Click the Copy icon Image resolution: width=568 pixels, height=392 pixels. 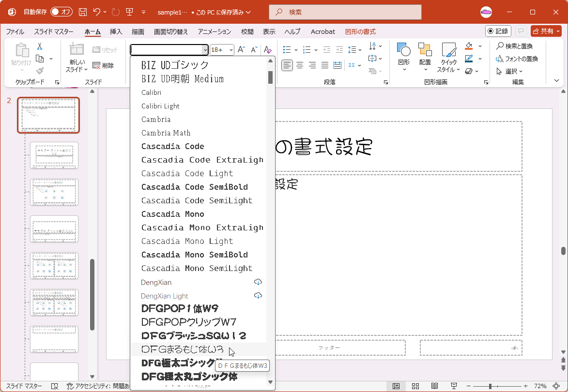pos(40,59)
